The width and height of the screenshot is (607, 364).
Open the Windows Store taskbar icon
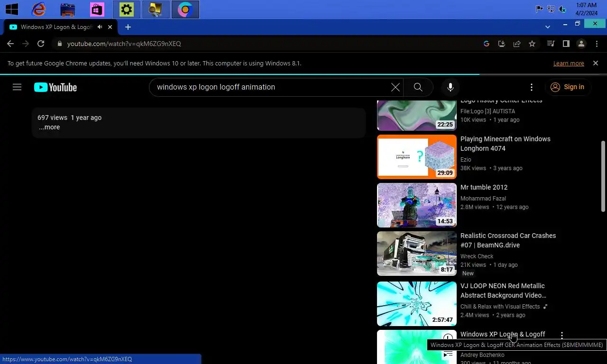click(97, 9)
